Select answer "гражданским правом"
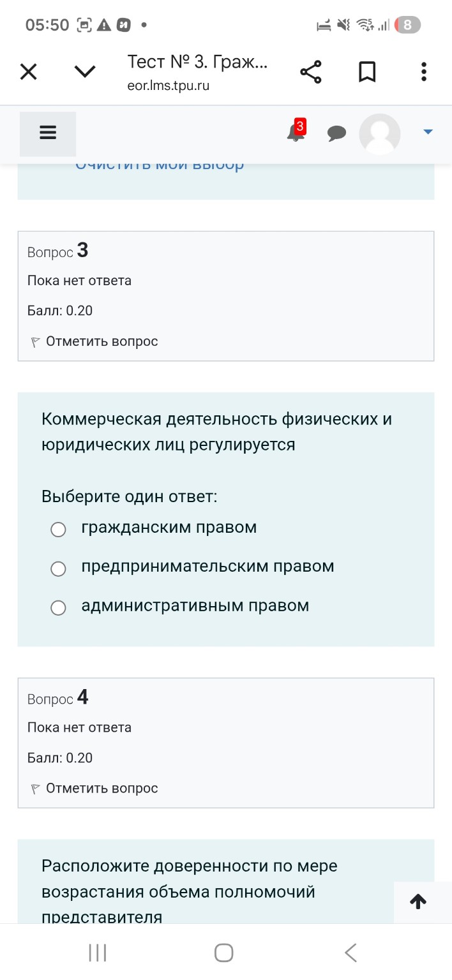Image resolution: width=452 pixels, height=980 pixels. point(58,529)
